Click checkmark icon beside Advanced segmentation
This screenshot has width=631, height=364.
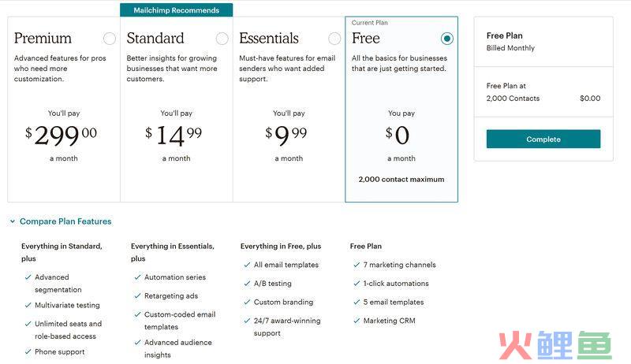[28, 277]
